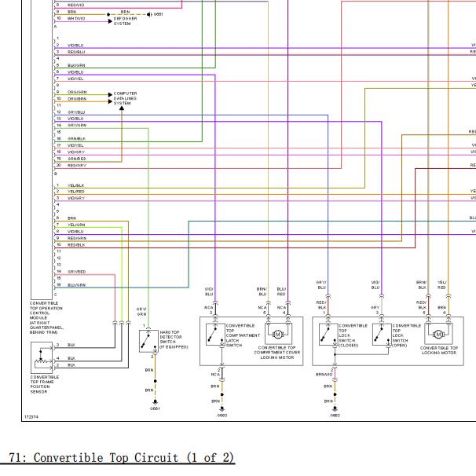Select the 'BLU/GRN' label at pin 16

point(76,285)
